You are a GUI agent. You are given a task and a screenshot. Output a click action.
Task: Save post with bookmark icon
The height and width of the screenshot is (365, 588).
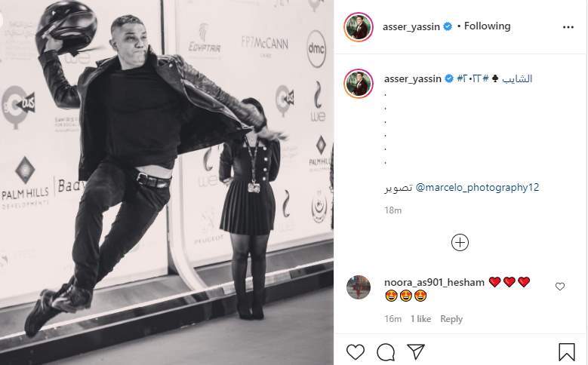coord(567,352)
